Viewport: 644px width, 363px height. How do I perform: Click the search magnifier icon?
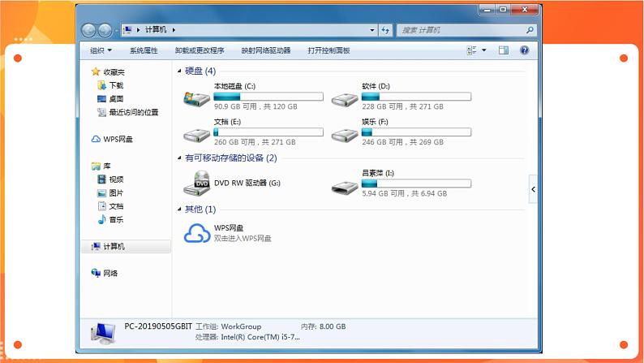tap(530, 30)
